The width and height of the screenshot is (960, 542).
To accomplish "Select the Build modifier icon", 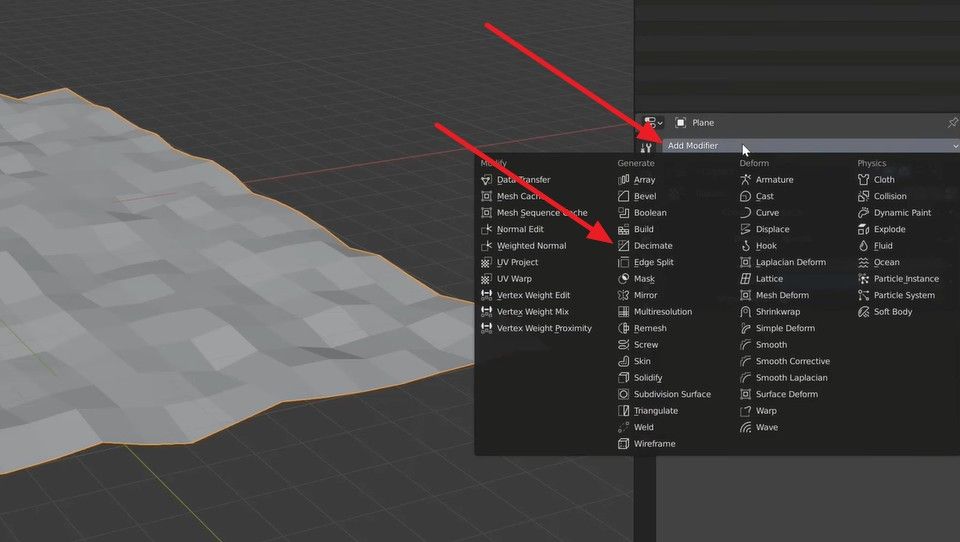I will point(623,229).
